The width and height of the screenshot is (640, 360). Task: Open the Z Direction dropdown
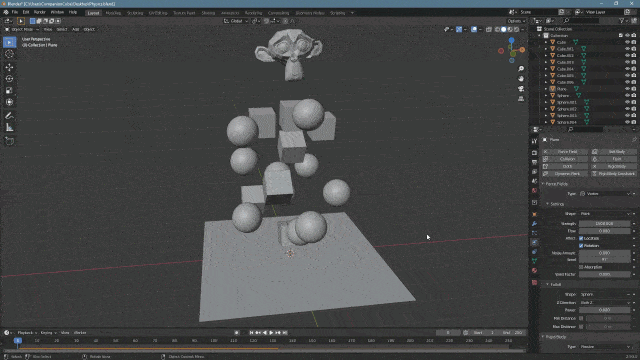click(x=605, y=302)
